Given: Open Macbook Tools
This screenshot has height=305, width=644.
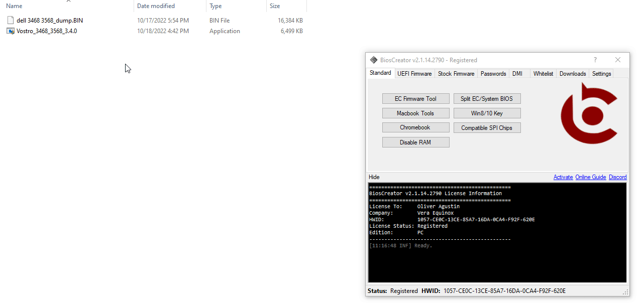Looking at the screenshot, I should 415,113.
